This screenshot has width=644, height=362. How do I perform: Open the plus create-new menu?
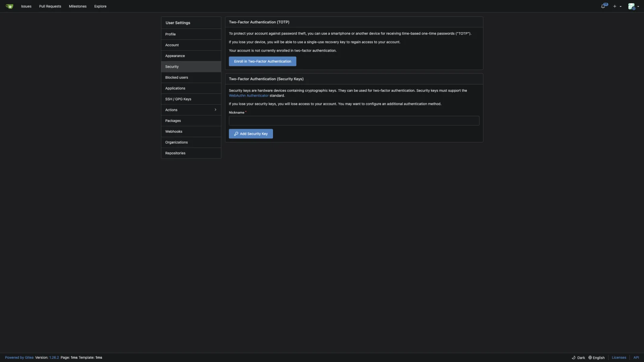tap(617, 6)
